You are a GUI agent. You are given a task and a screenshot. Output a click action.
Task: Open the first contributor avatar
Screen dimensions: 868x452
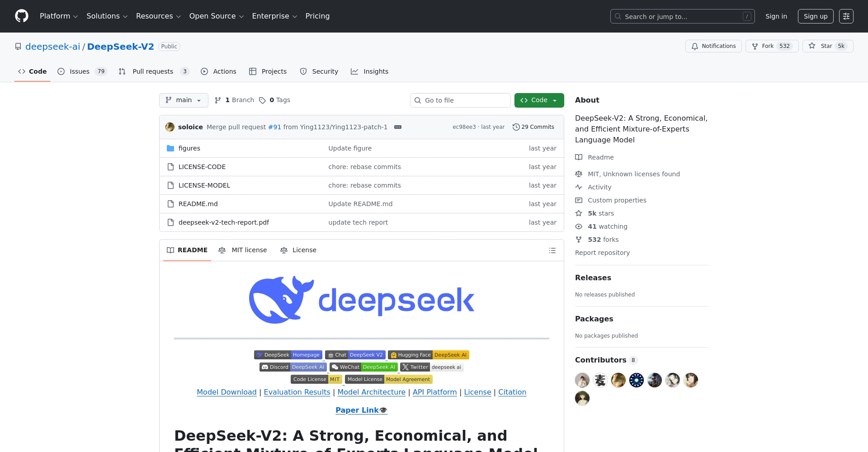[x=582, y=380]
